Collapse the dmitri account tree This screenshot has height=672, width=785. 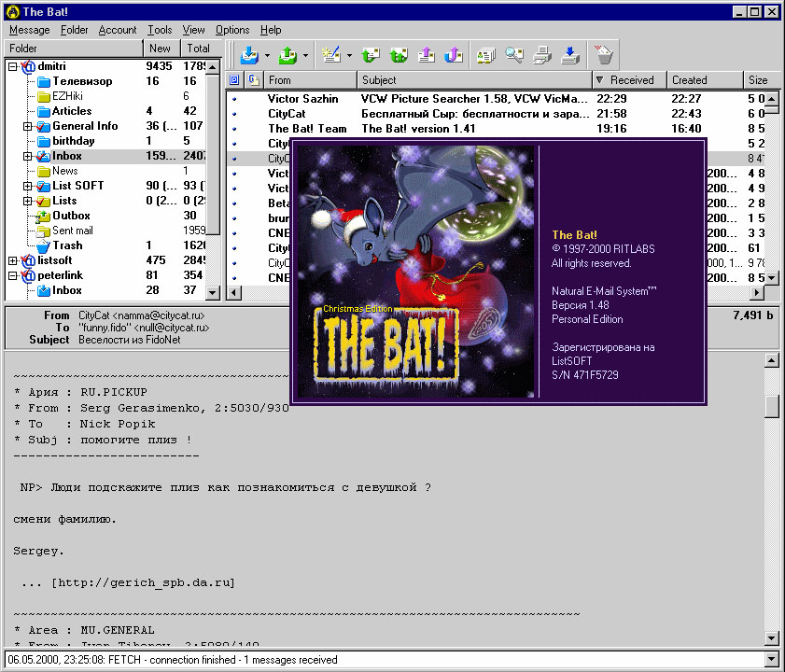pos(12,66)
